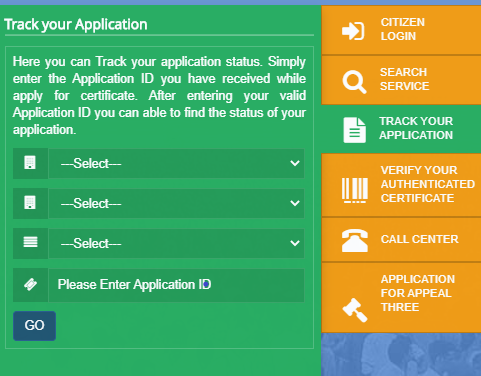Image resolution: width=481 pixels, height=376 pixels.
Task: Click the Citizen Login arrow icon
Action: [353, 31]
